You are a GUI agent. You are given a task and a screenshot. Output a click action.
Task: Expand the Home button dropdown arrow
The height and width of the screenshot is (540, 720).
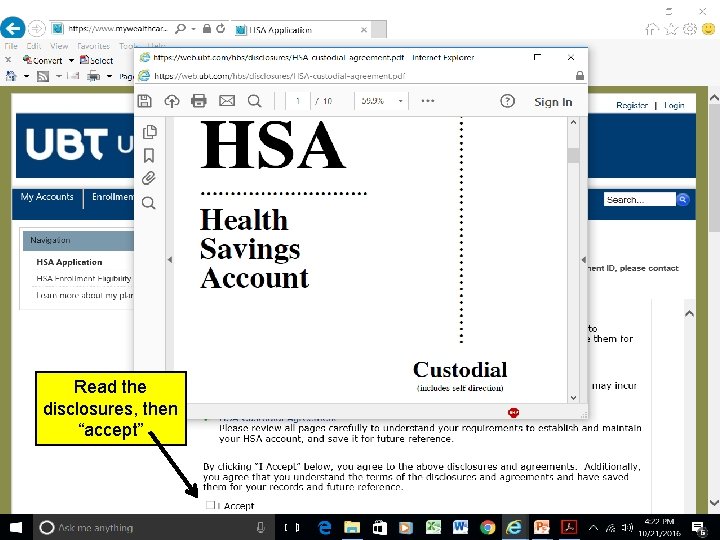point(26,76)
